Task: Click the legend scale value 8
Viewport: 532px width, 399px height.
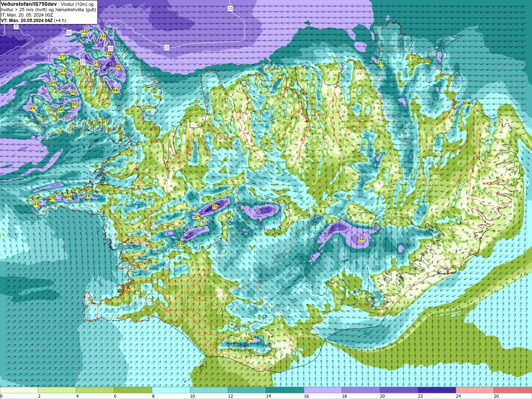Action: coord(153,396)
